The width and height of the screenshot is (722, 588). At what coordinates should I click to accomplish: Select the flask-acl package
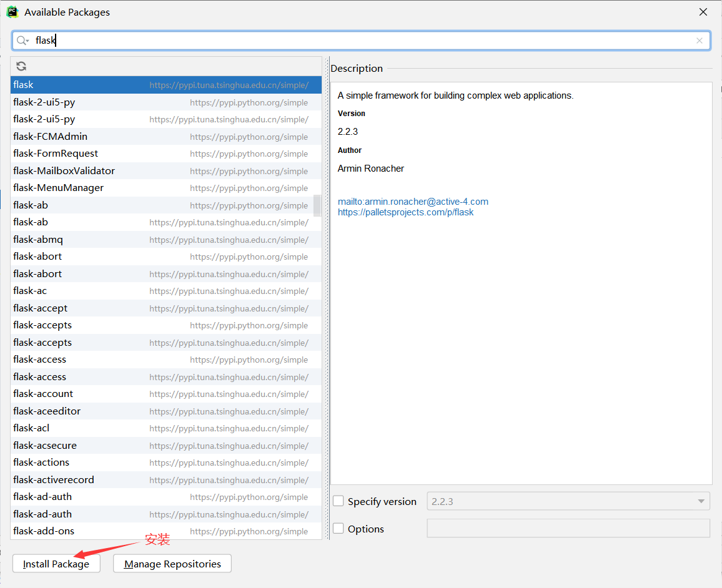pos(166,428)
